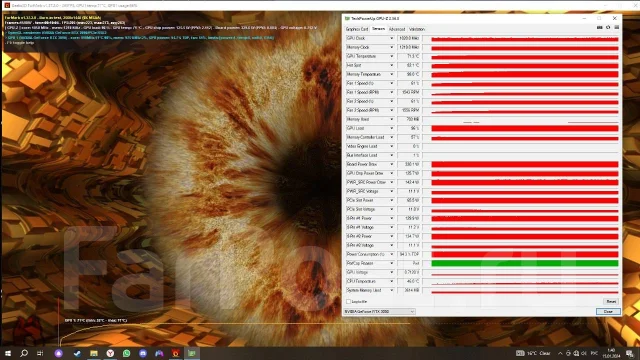Click the GPU Load history graph

tap(521, 128)
